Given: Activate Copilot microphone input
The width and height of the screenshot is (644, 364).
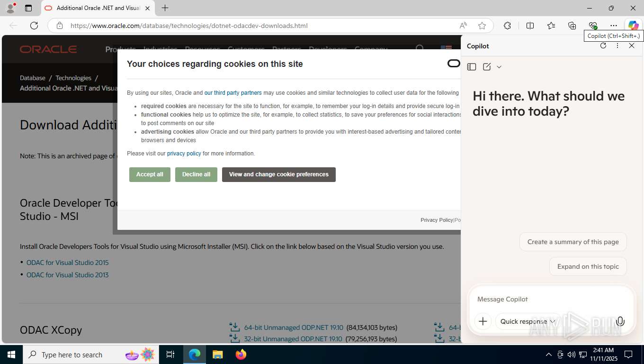Looking at the screenshot, I should tap(620, 321).
